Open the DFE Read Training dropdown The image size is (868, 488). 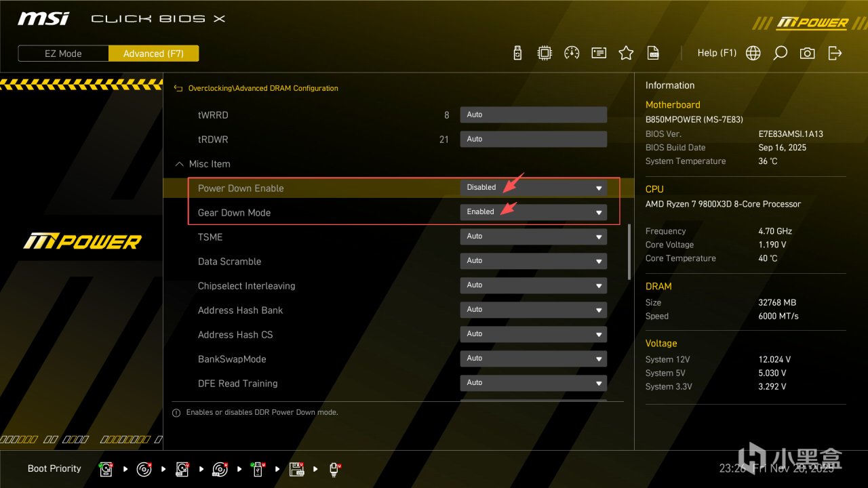tap(533, 383)
